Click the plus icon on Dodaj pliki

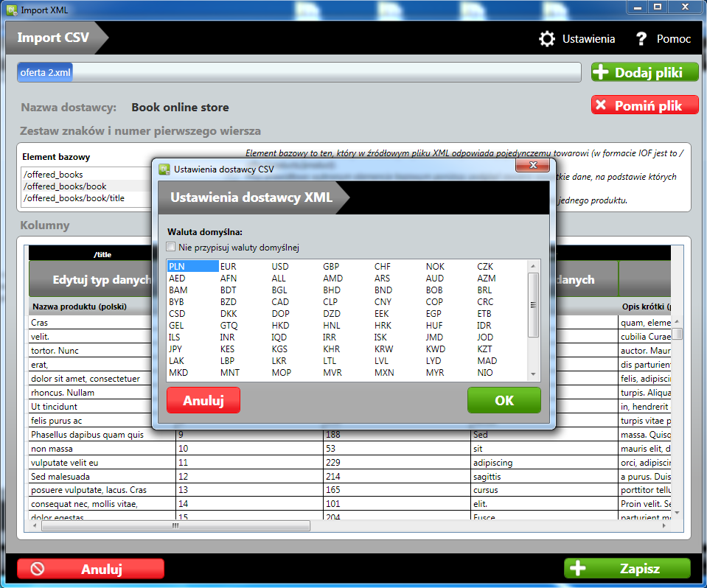[601, 72]
